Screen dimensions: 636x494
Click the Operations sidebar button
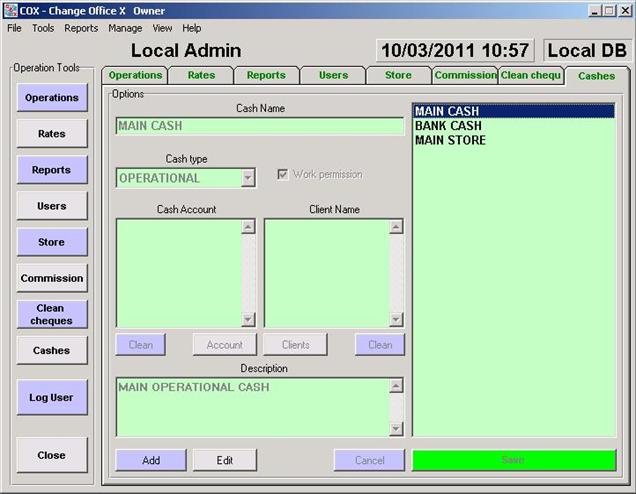(x=51, y=98)
